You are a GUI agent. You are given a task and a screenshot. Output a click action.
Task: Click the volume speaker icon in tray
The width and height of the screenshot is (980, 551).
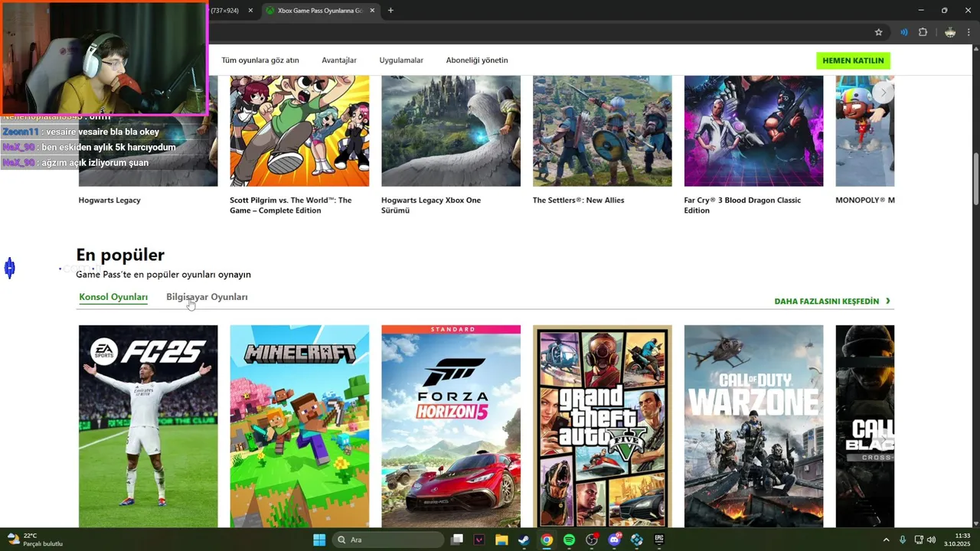click(x=931, y=540)
